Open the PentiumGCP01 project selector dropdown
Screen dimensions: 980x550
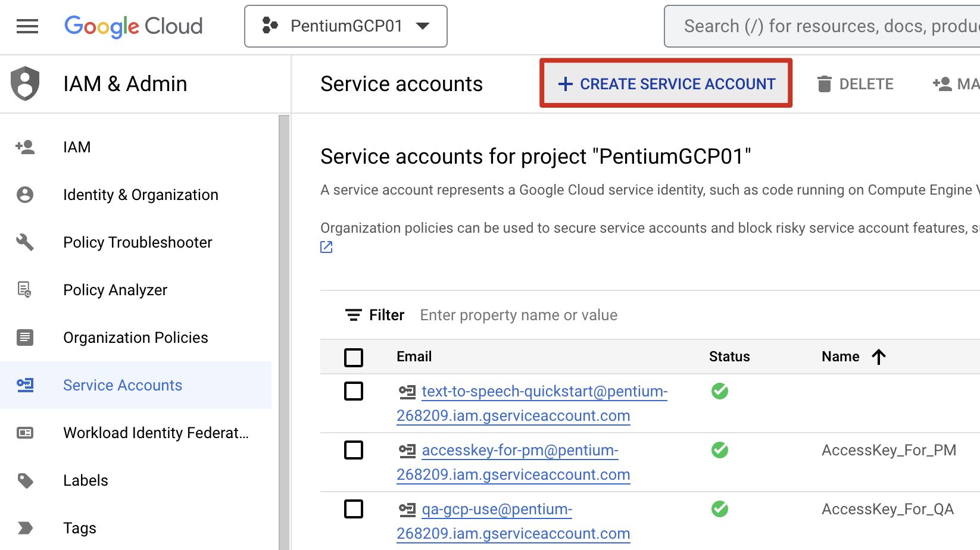[x=346, y=26]
